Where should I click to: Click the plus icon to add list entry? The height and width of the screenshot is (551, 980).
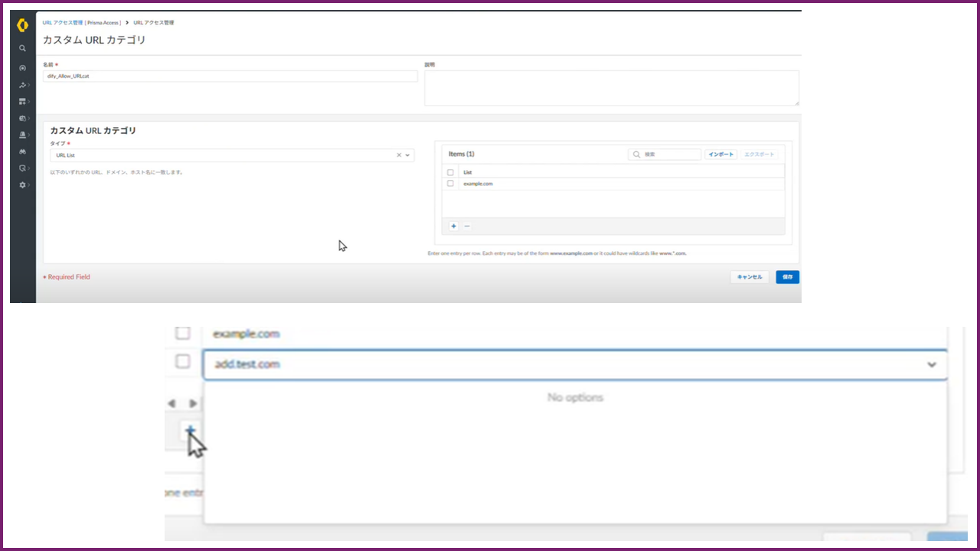453,227
